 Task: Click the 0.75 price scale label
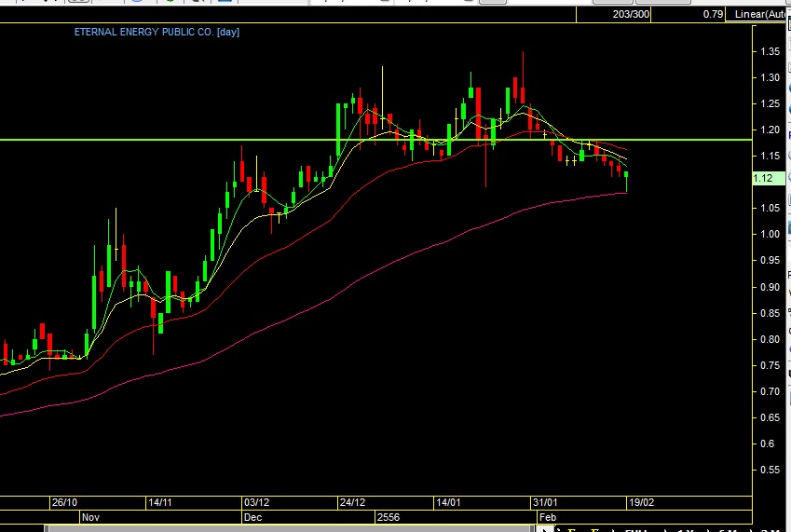(770, 365)
